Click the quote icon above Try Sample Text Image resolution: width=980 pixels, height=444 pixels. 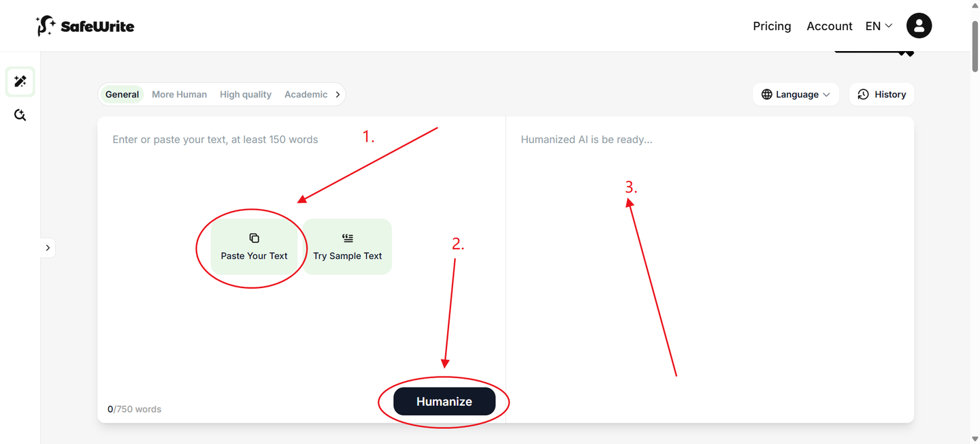(348, 238)
